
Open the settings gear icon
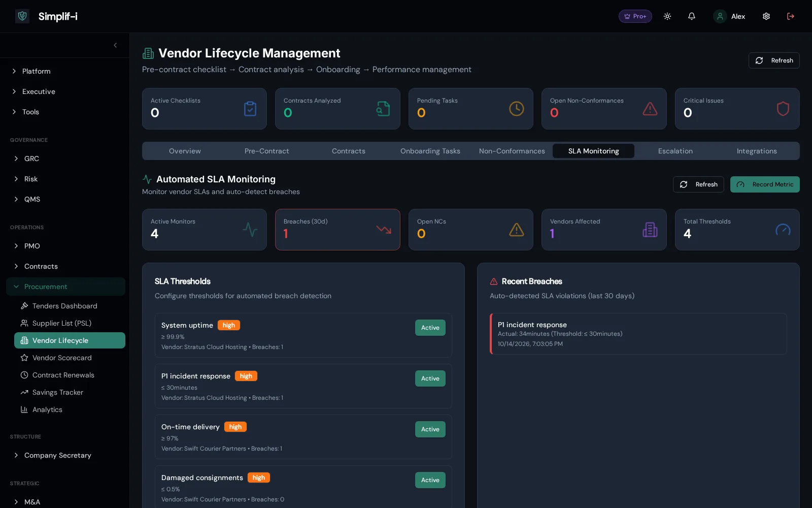click(x=766, y=16)
